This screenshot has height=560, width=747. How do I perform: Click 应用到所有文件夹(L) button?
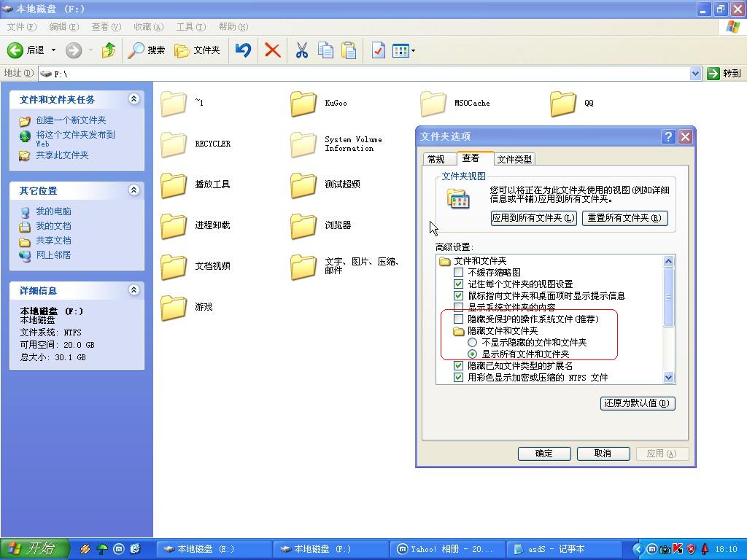(533, 218)
